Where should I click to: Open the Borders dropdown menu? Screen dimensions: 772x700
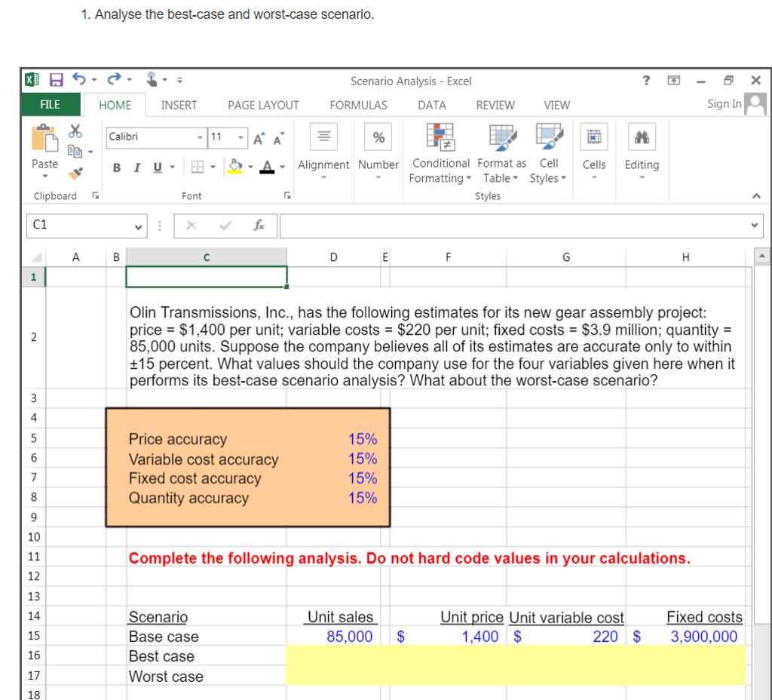click(x=213, y=167)
